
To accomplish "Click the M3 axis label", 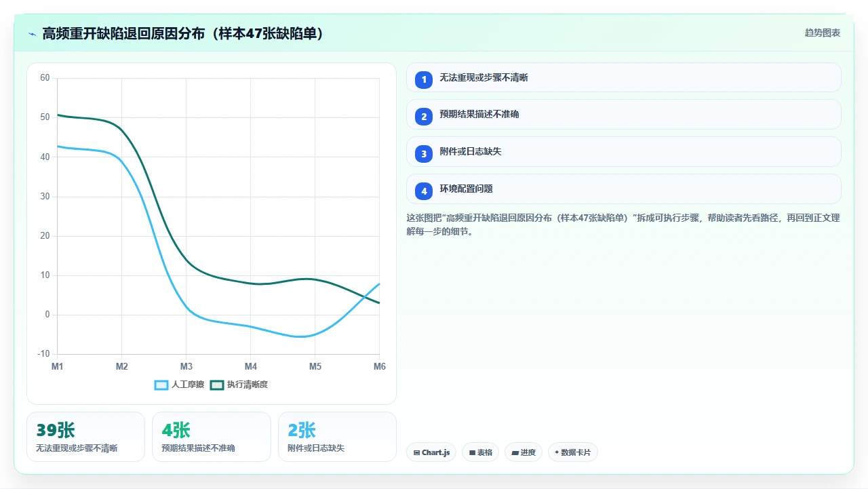I will click(186, 367).
